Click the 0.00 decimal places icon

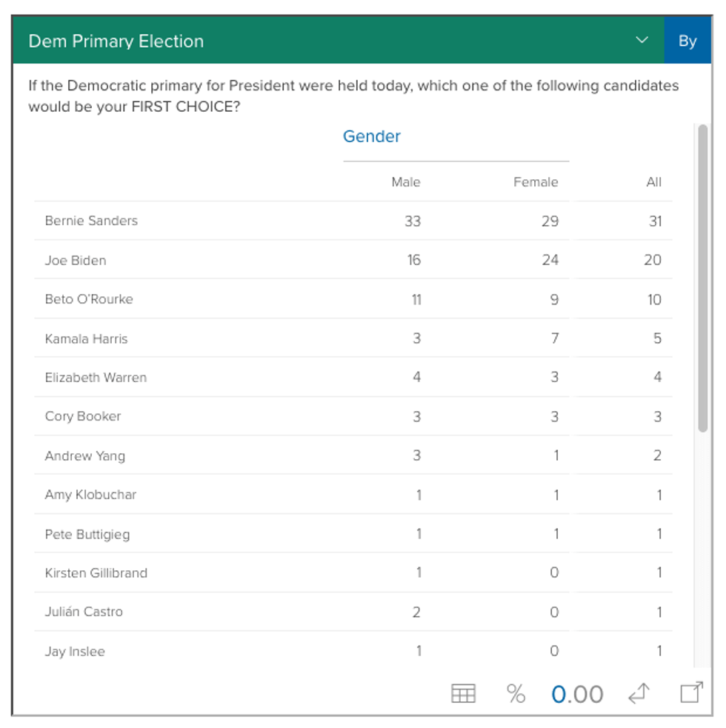(x=577, y=694)
